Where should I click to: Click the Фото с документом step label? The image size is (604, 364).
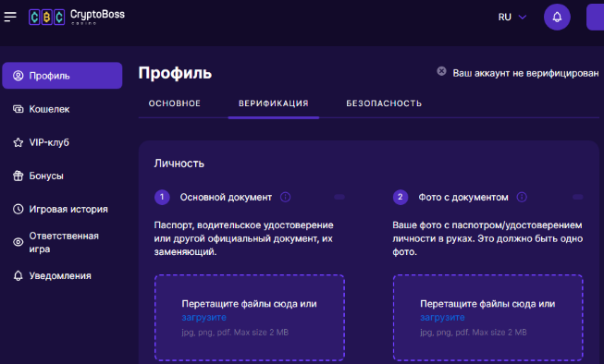(463, 198)
